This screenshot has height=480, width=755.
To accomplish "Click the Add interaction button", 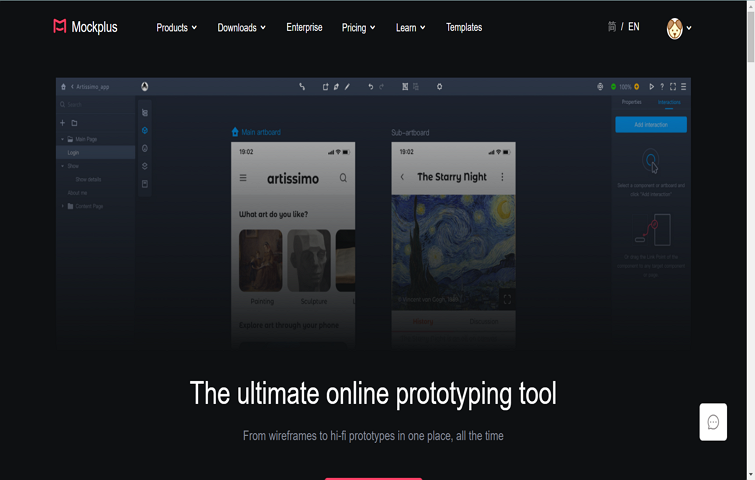I will point(651,125).
